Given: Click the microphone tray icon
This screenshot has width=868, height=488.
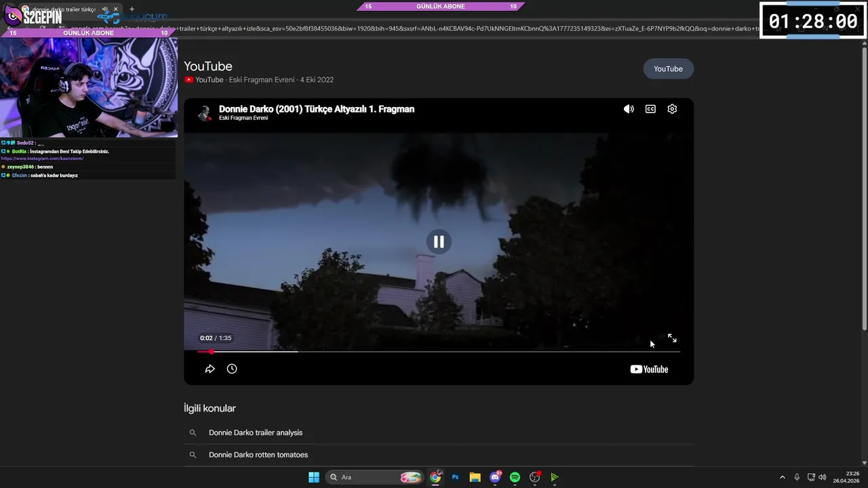Looking at the screenshot, I should [x=797, y=477].
